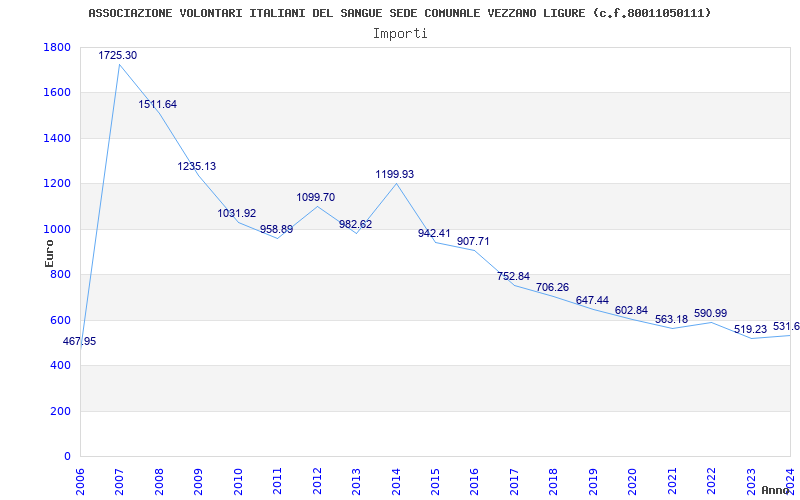Viewport: 800px width, 500px height.
Task: Click the 2022 x-axis year label
Action: (711, 481)
